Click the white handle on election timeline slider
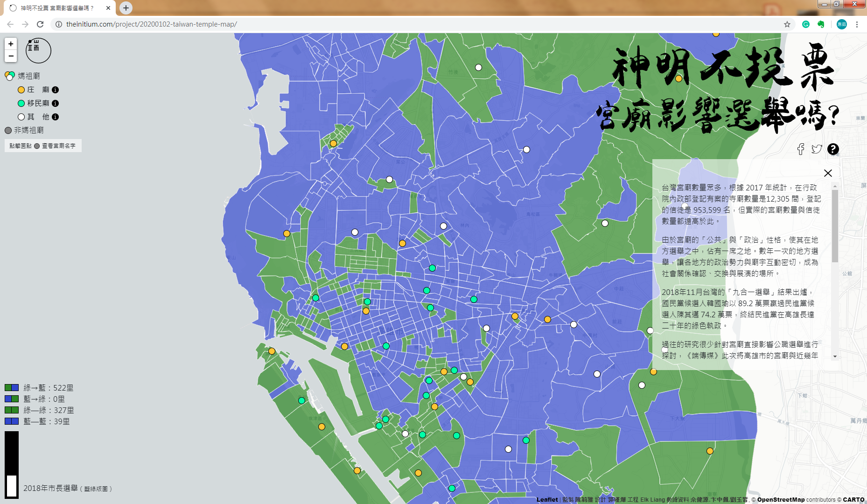The image size is (867, 504). pyautogui.click(x=12, y=486)
